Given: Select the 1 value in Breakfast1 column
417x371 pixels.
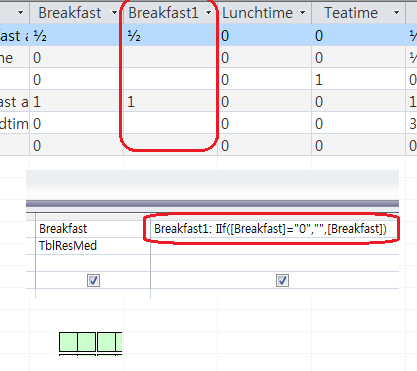Looking at the screenshot, I should pyautogui.click(x=131, y=102).
